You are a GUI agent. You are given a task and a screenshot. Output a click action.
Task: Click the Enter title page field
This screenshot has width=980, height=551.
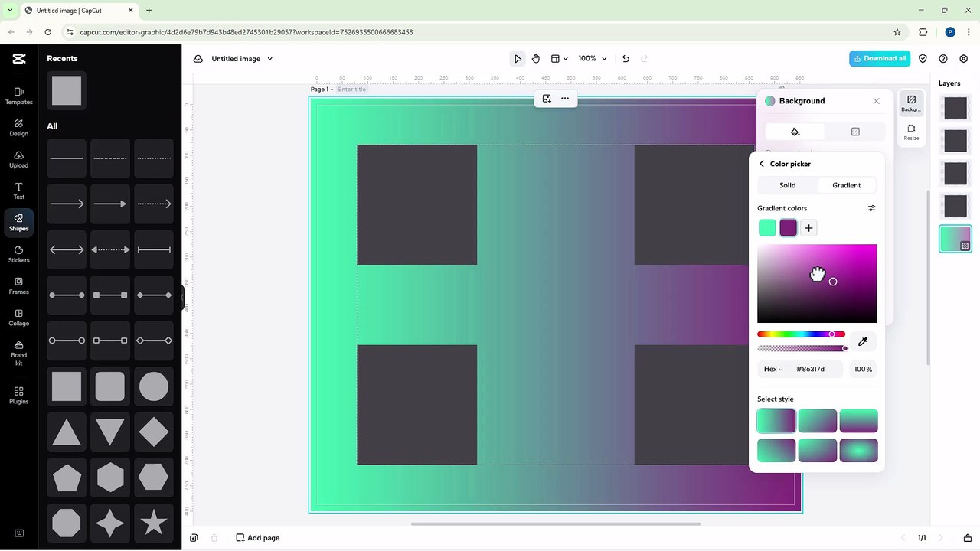click(x=352, y=90)
